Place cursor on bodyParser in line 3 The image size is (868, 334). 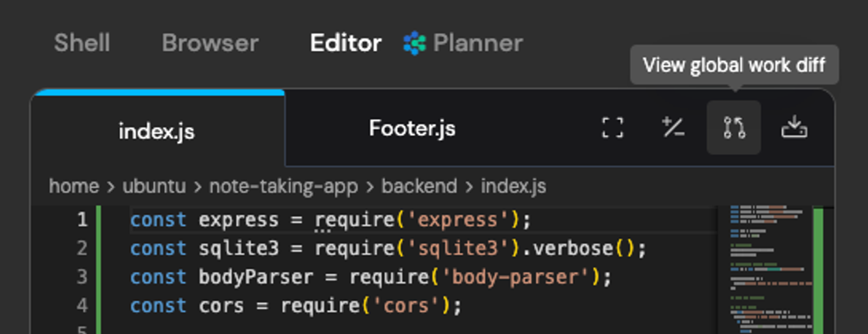[x=256, y=277]
